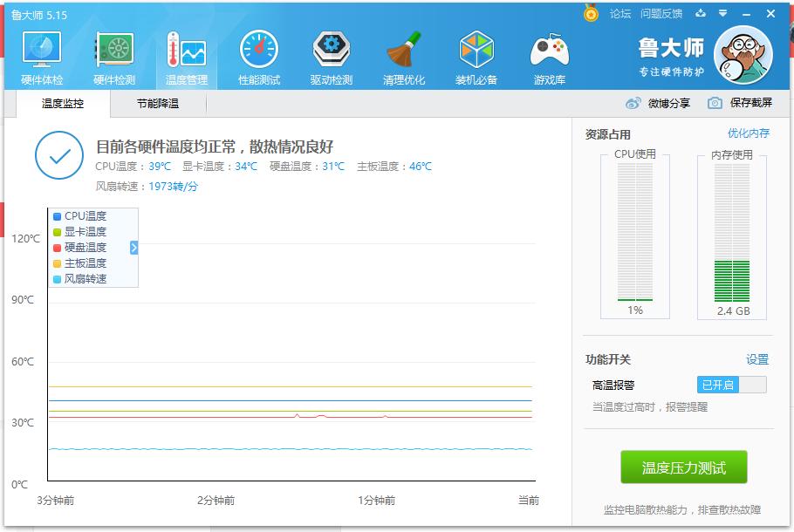
Task: Launch the 性能测试 performance test
Action: 257,55
